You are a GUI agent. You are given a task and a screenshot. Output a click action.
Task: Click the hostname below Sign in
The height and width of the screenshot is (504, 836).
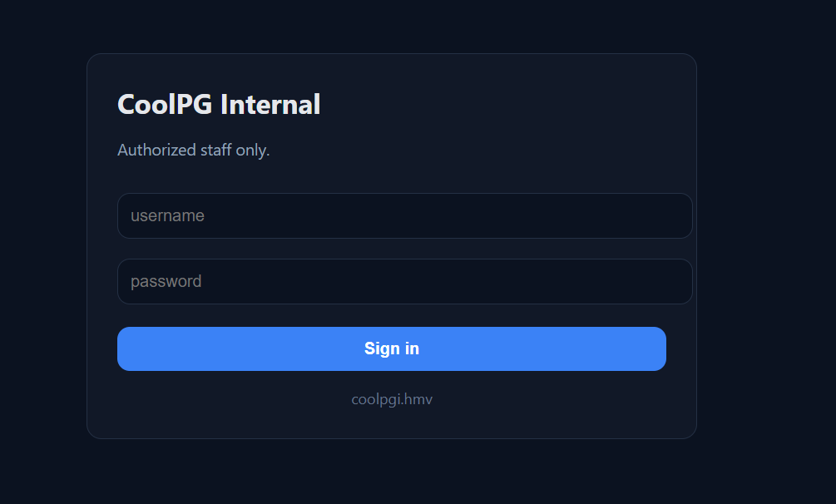click(x=392, y=399)
